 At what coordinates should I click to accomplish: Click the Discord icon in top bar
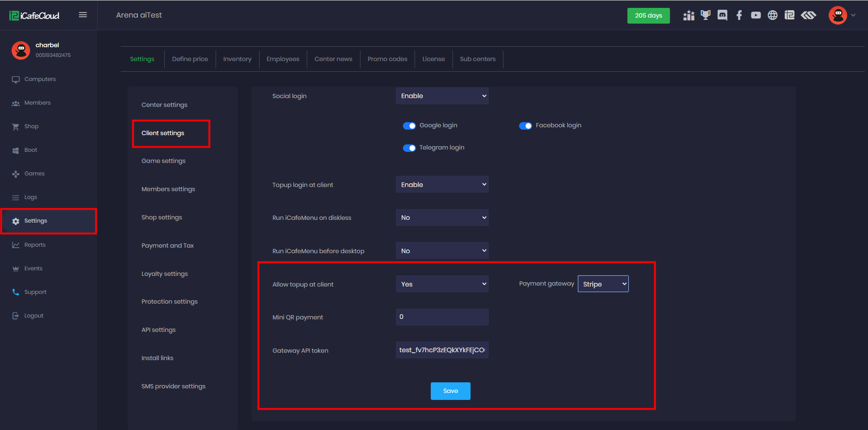722,15
